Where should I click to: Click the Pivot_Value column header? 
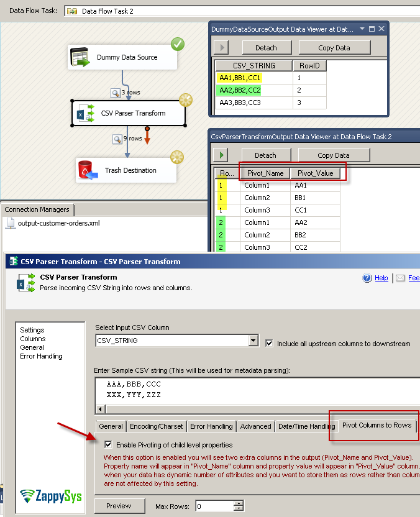pos(316,173)
